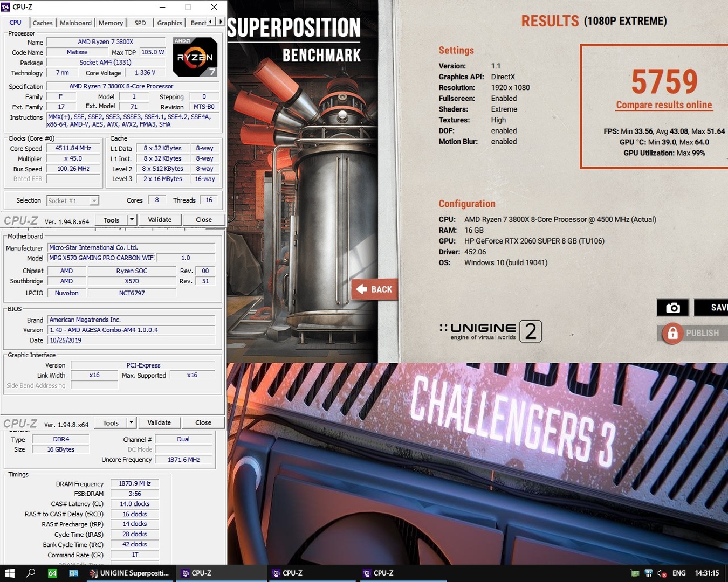Click the camera screenshot icon in Superposition

click(672, 308)
